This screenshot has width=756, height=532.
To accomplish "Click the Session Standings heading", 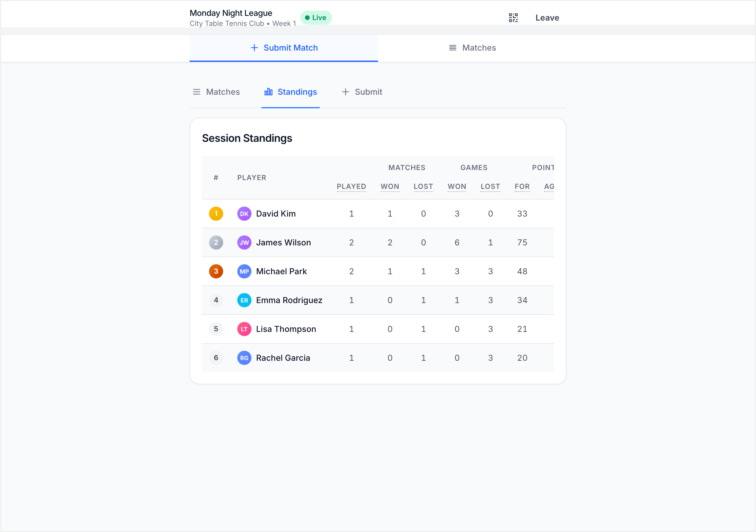I will point(247,138).
